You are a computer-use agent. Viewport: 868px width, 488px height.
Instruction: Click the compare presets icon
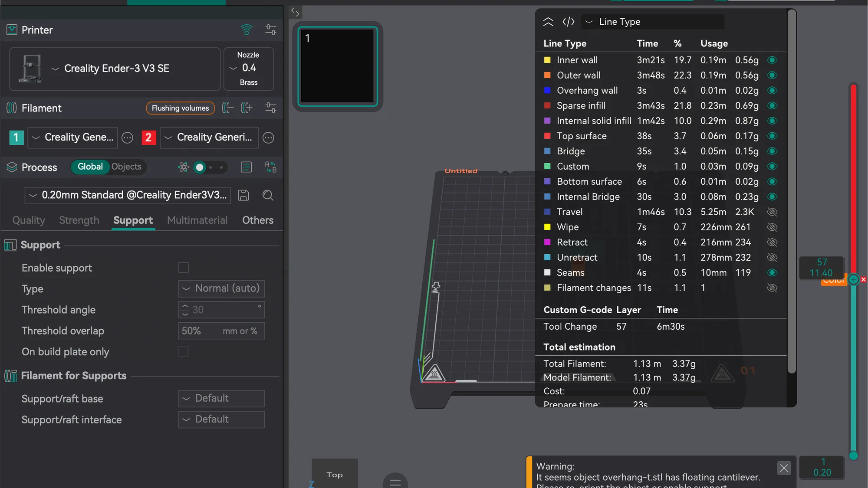pos(271,167)
